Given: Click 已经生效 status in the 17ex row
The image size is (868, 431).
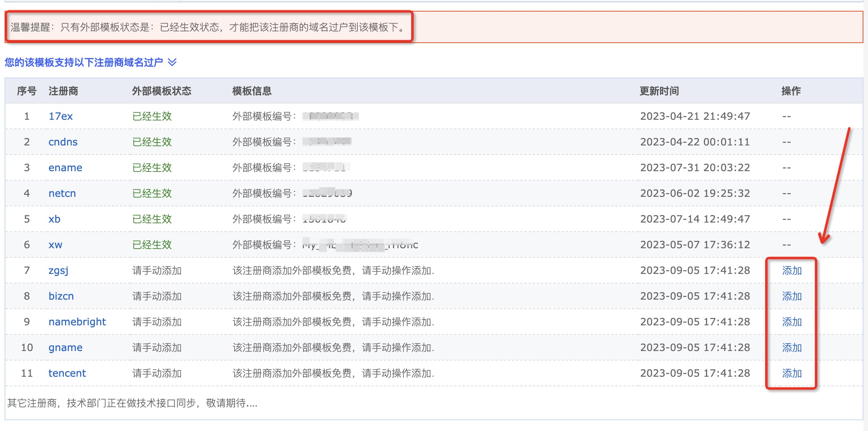Looking at the screenshot, I should pyautogui.click(x=152, y=116).
